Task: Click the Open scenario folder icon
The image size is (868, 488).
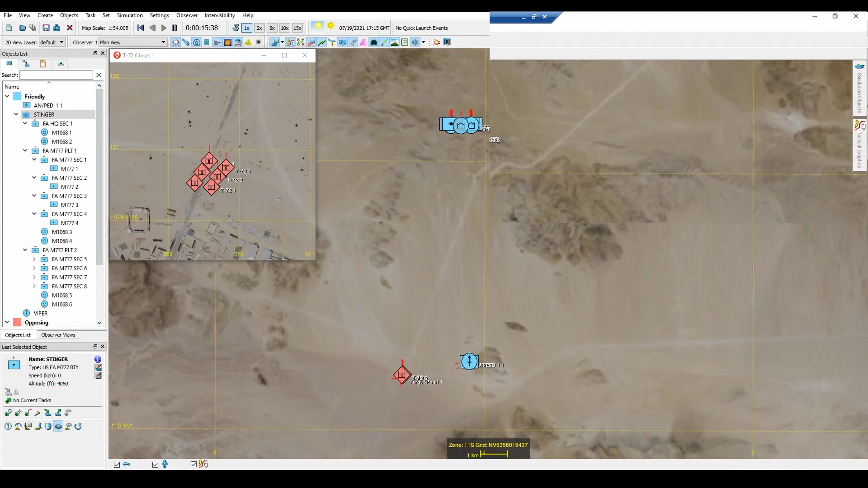Action: 22,28
